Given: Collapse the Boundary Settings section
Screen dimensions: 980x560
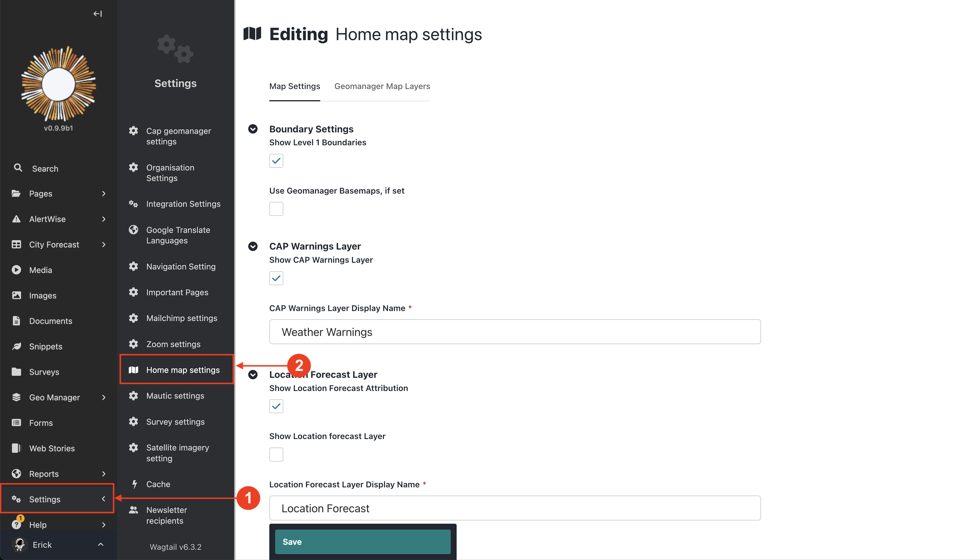Looking at the screenshot, I should [x=253, y=129].
